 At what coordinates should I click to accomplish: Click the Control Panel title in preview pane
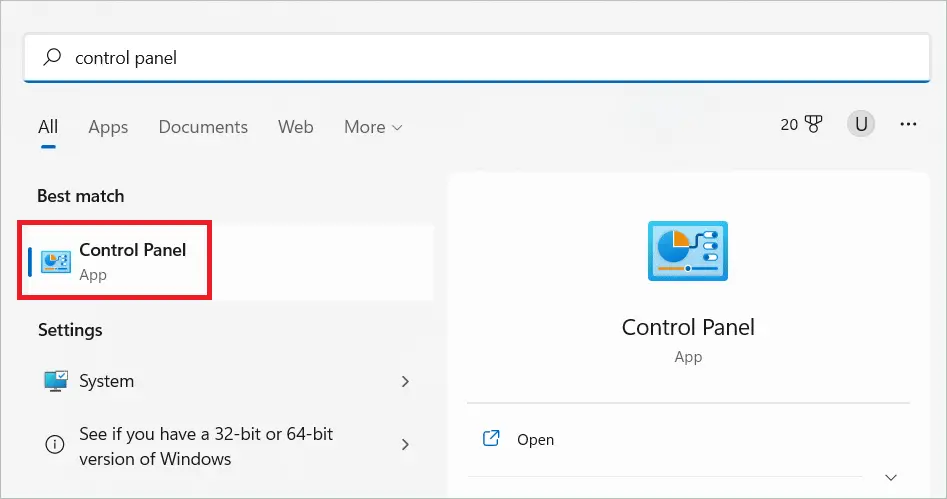coord(688,327)
